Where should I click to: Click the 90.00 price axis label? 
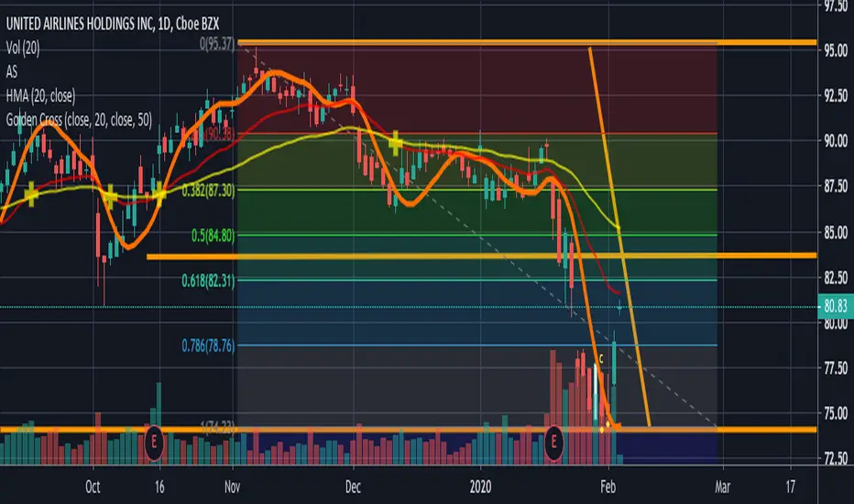[x=836, y=141]
